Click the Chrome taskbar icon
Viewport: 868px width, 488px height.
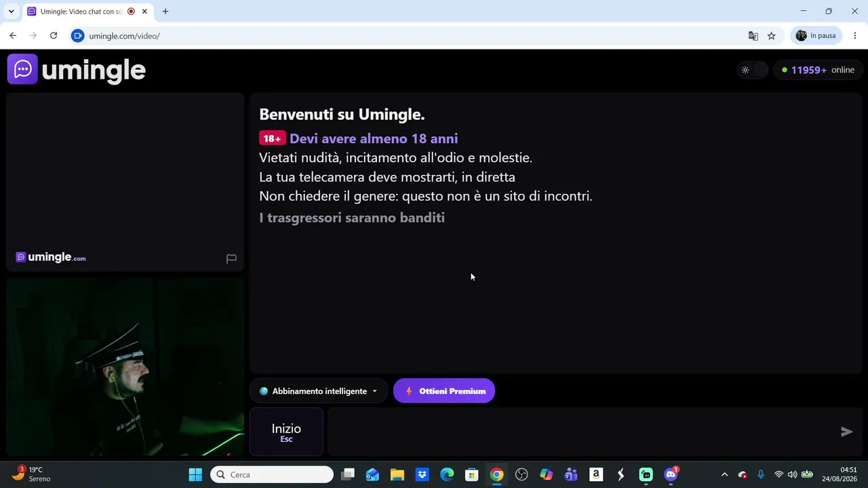(496, 474)
